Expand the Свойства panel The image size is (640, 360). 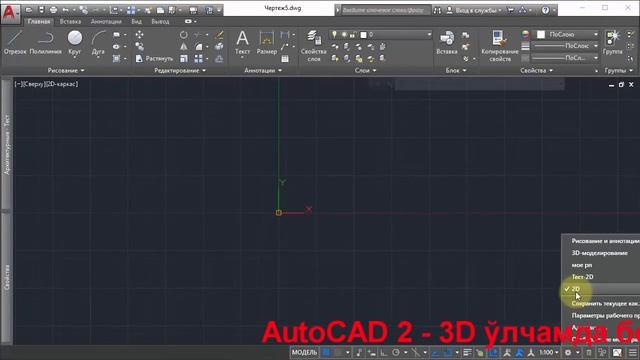tap(536, 71)
